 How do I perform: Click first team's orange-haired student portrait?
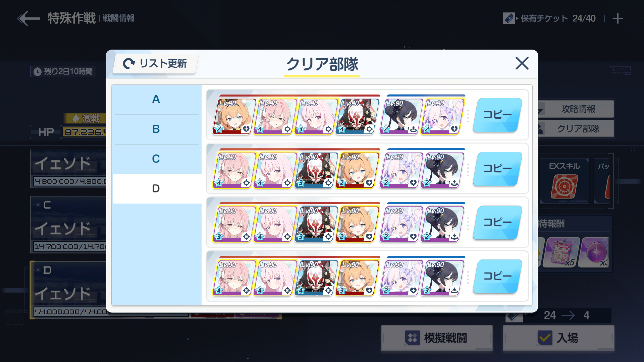233,116
